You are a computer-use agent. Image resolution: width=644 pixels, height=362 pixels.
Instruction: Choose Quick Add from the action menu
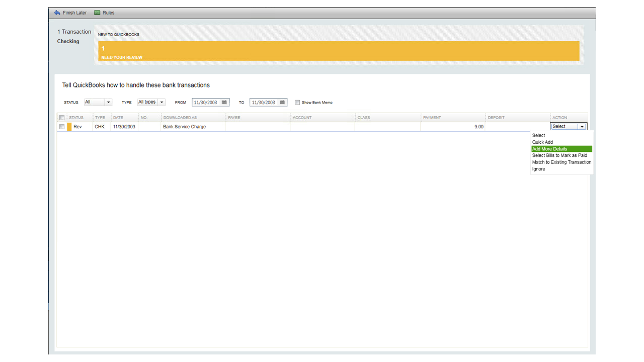click(x=542, y=142)
